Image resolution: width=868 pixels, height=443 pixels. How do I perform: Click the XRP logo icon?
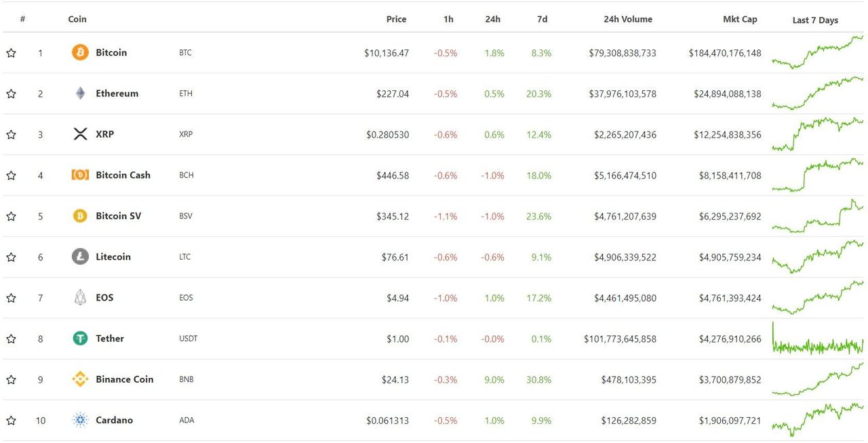tap(80, 134)
